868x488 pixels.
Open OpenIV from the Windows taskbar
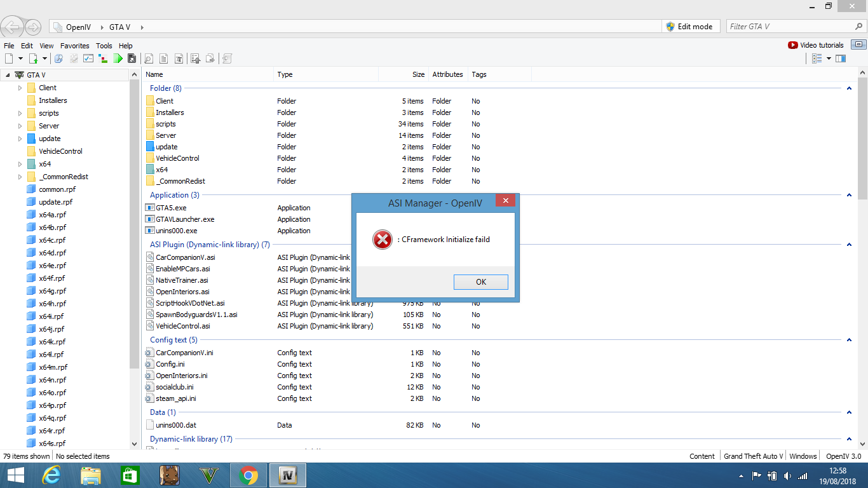click(288, 475)
